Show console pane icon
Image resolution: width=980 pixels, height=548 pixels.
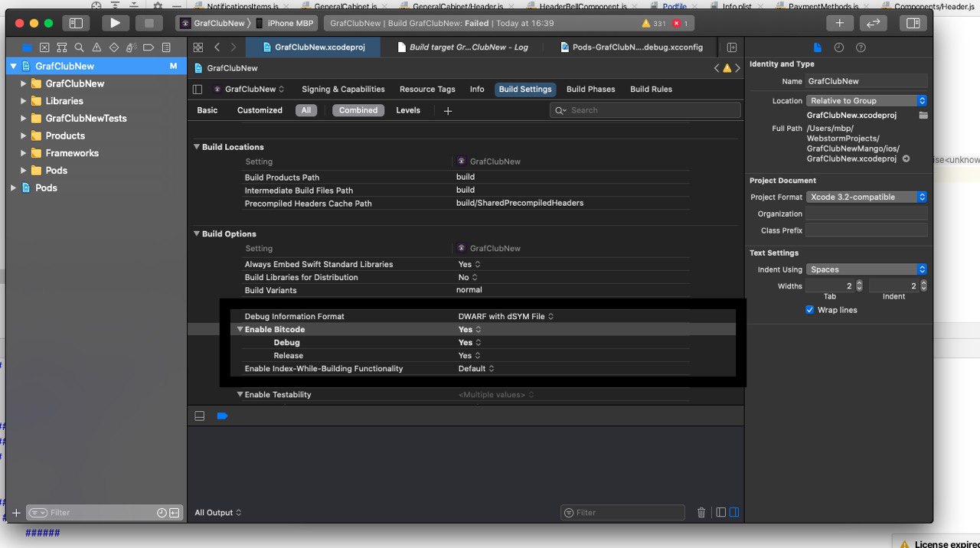(734, 513)
